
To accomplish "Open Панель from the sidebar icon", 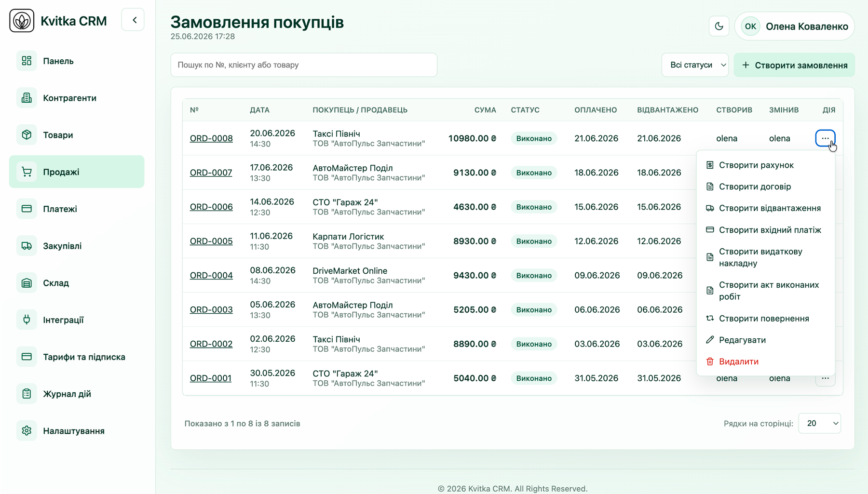I will tap(27, 61).
